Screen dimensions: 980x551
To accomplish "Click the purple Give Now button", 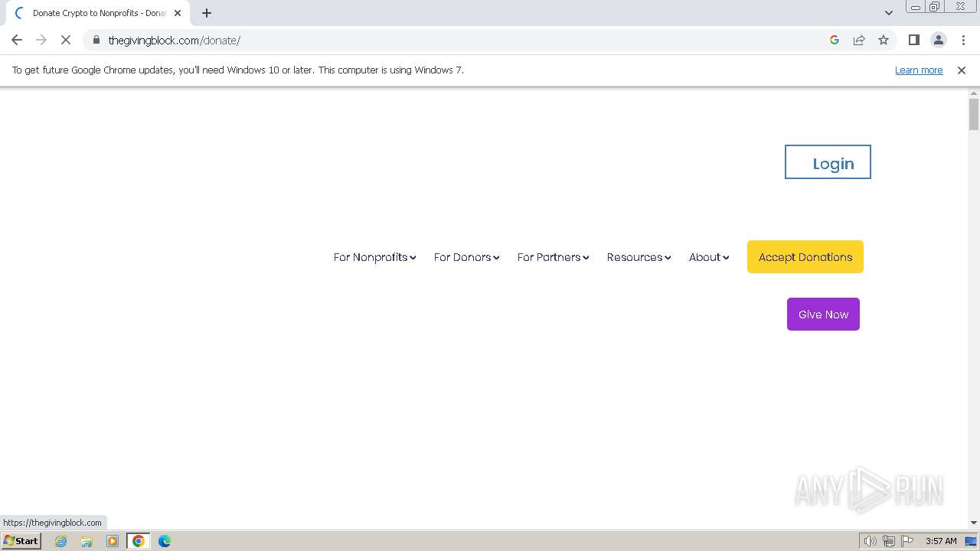I will click(x=823, y=315).
